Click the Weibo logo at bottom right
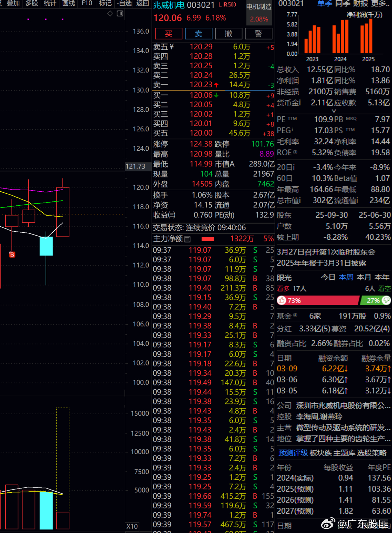Viewport: 392px width, 533px height. click(328, 524)
